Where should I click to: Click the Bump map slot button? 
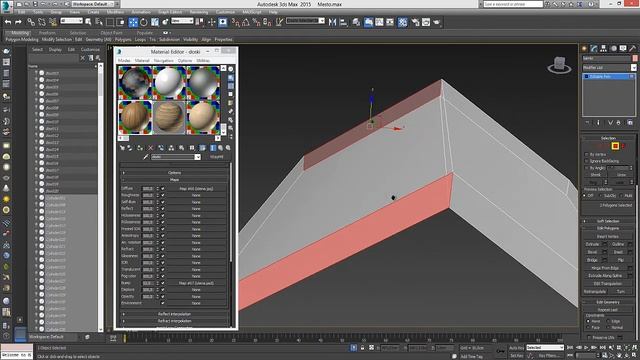coord(196,283)
